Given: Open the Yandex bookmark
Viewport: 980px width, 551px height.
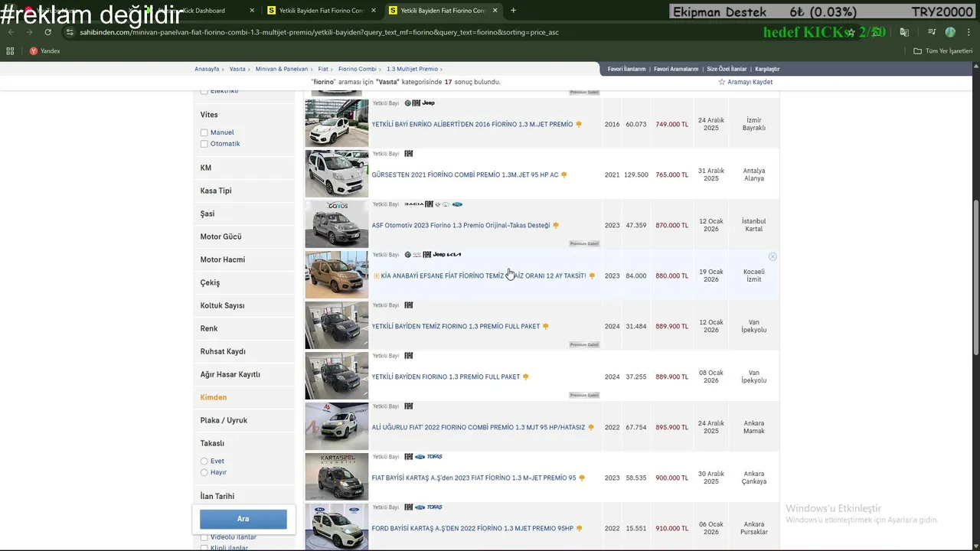Looking at the screenshot, I should [44, 51].
